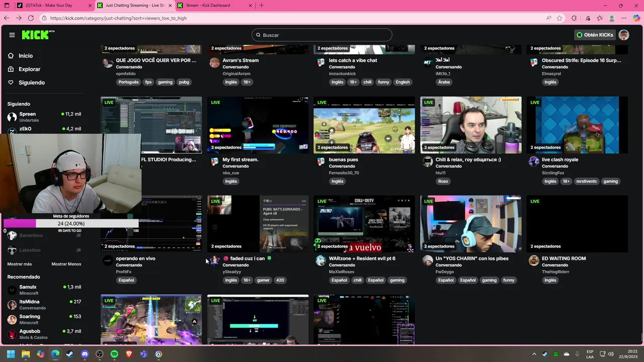Open Soaring recommended channel
The width and height of the screenshot is (644, 362).
[44, 319]
